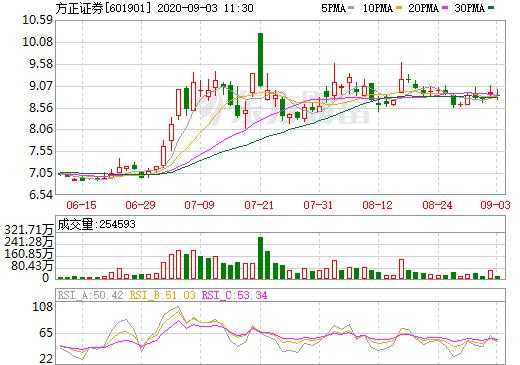Viewport: 520px width, 365px height.
Task: Click the 30PMA legend label
Action: pyautogui.click(x=469, y=8)
